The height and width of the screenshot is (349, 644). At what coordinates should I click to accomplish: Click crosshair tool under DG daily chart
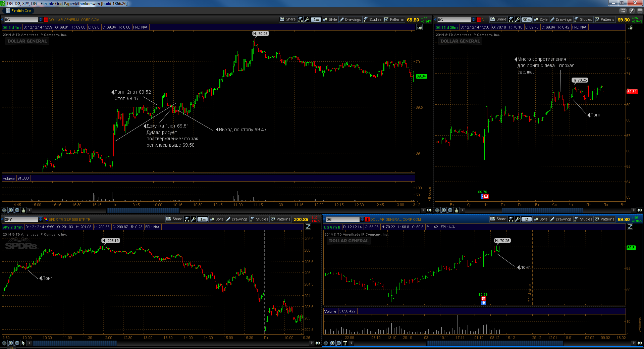coord(326,343)
